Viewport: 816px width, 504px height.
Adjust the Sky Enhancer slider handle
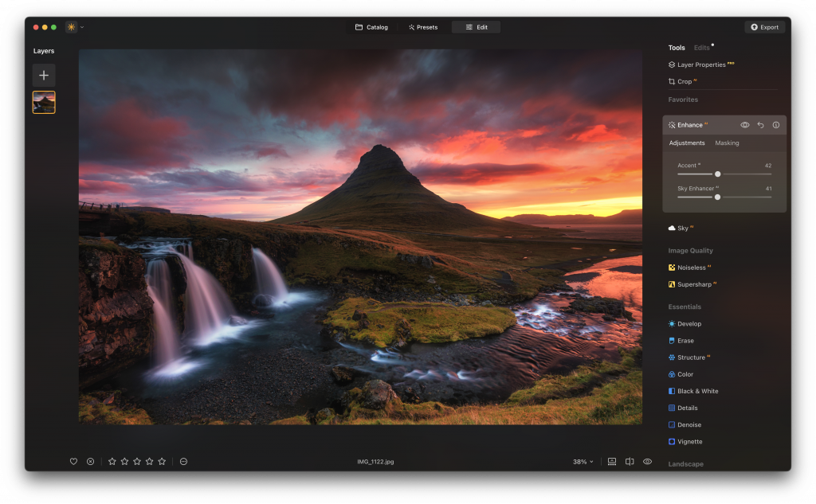click(x=718, y=197)
